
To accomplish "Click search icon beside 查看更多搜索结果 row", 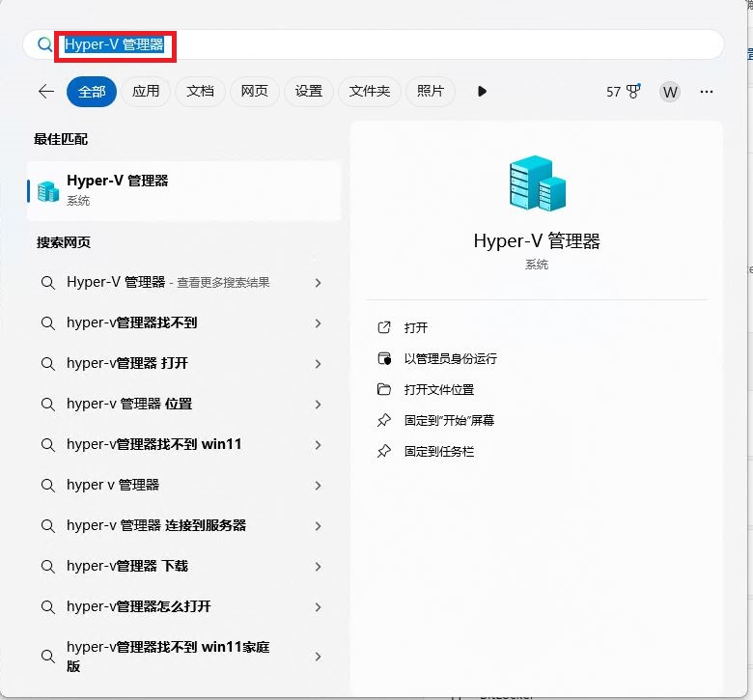I will (48, 283).
